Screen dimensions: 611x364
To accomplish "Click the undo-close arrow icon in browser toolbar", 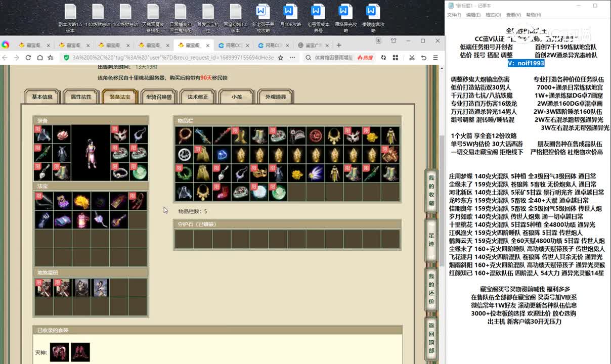I will point(423,58).
